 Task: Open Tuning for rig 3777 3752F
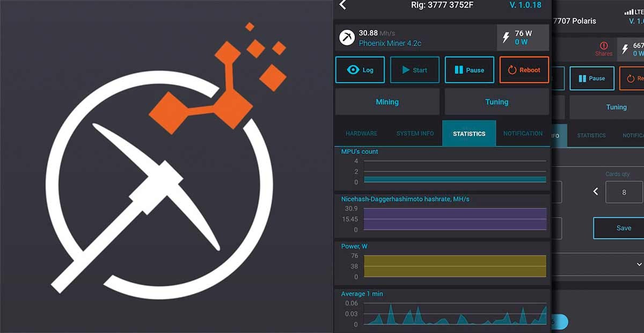coord(497,102)
